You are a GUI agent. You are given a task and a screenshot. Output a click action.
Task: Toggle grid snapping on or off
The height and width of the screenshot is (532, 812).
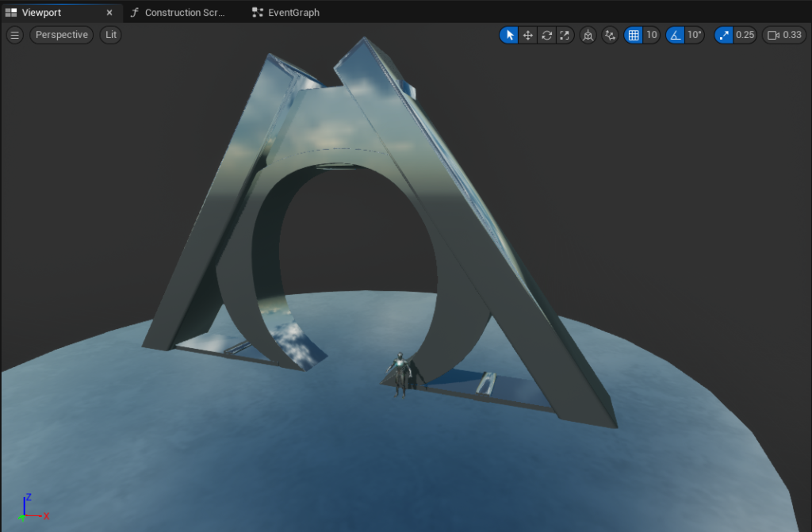tap(633, 35)
